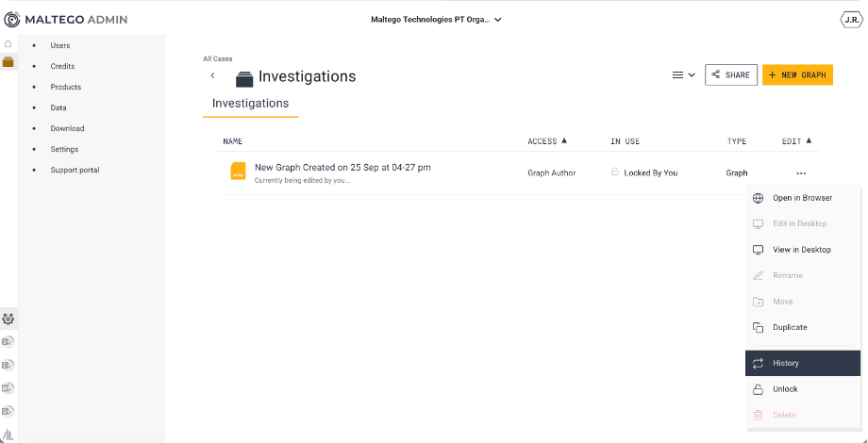Click the 'Locked By You' status text

coord(650,173)
